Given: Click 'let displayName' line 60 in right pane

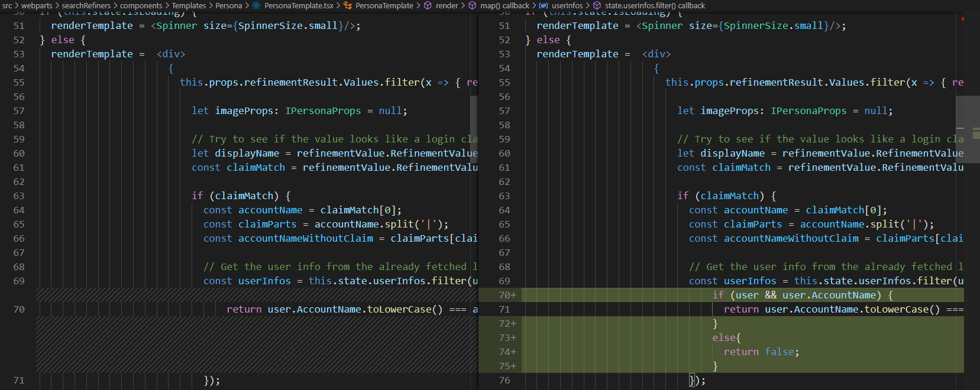Looking at the screenshot, I should tap(820, 153).
